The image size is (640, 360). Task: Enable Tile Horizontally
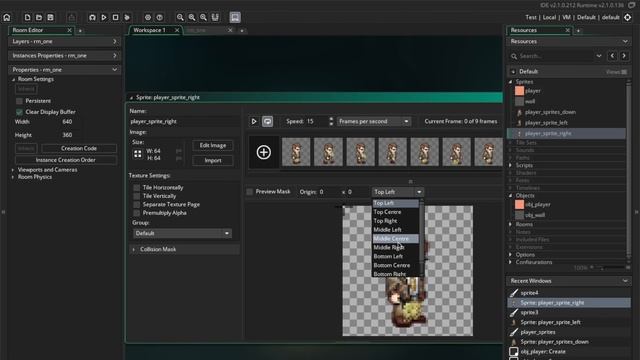[x=136, y=187]
